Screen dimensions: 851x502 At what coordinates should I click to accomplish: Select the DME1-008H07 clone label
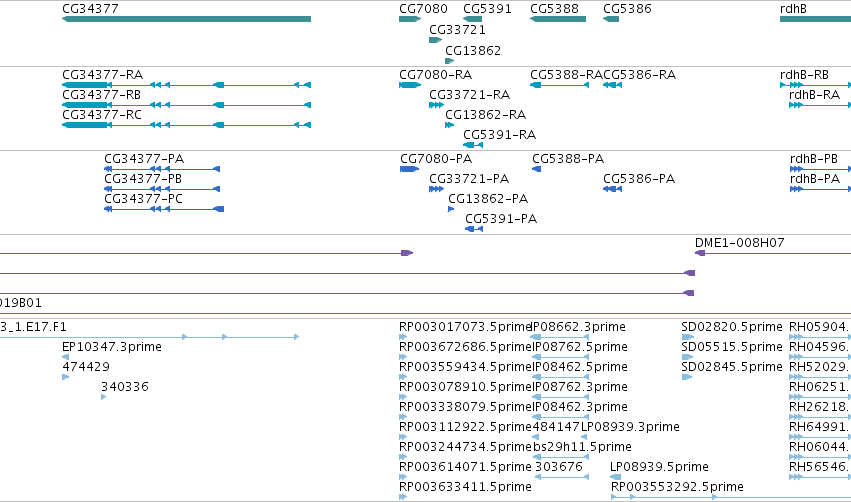coord(740,243)
